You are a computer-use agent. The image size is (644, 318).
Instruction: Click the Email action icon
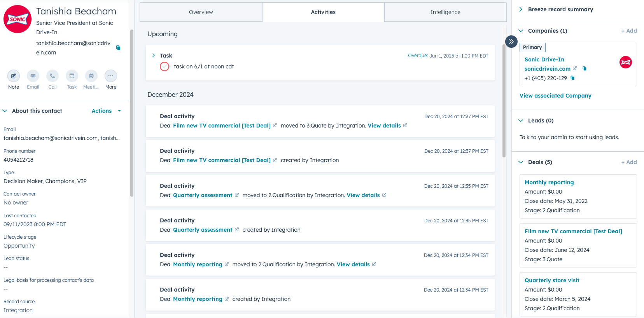tap(33, 76)
